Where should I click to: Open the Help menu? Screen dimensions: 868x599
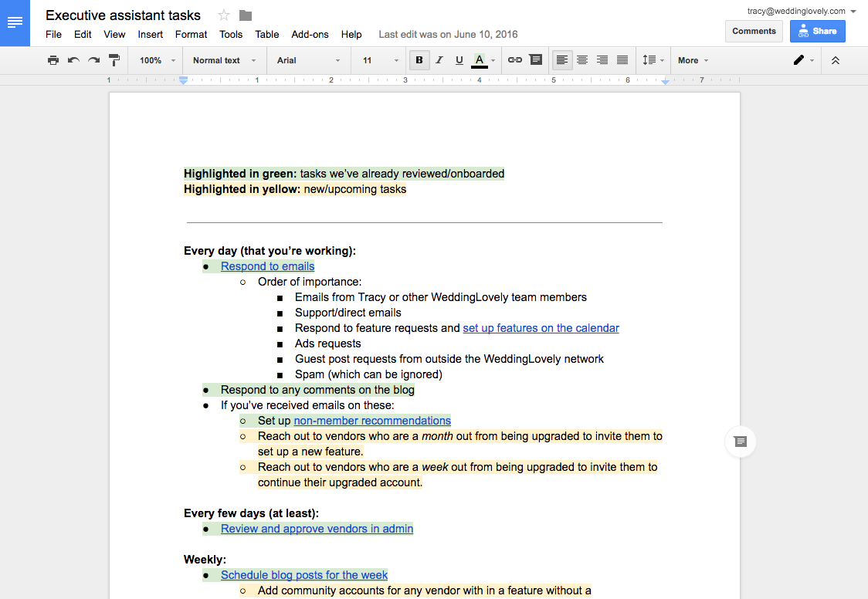click(351, 34)
